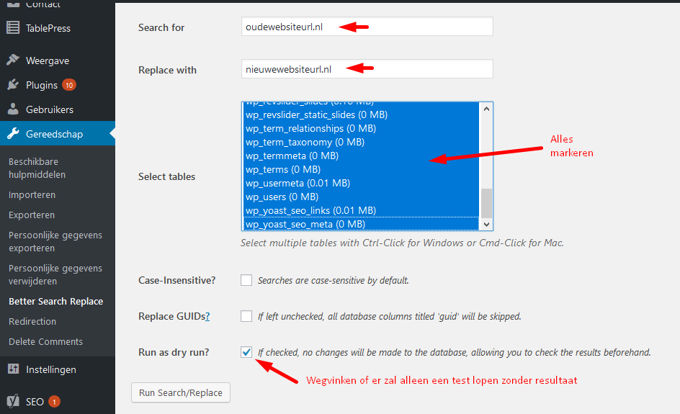The width and height of the screenshot is (680, 414).
Task: Tick the Replace GUIDs checkbox
Action: [x=246, y=316]
